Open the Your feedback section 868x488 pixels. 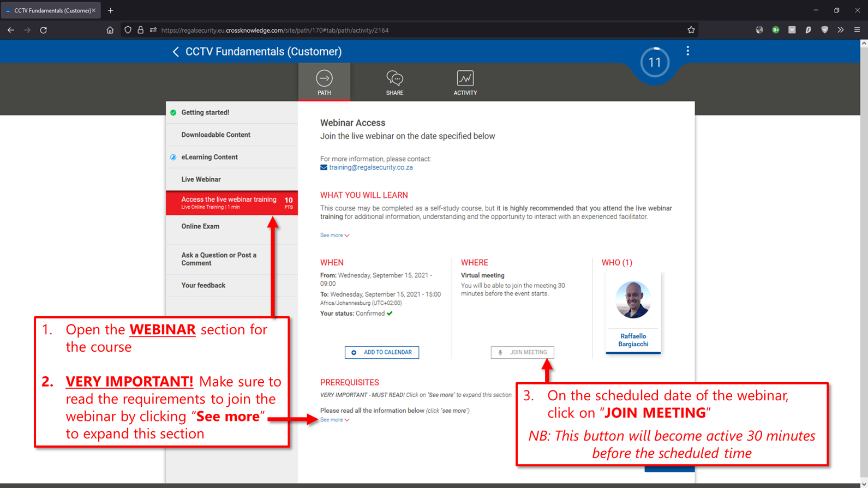[x=232, y=285]
